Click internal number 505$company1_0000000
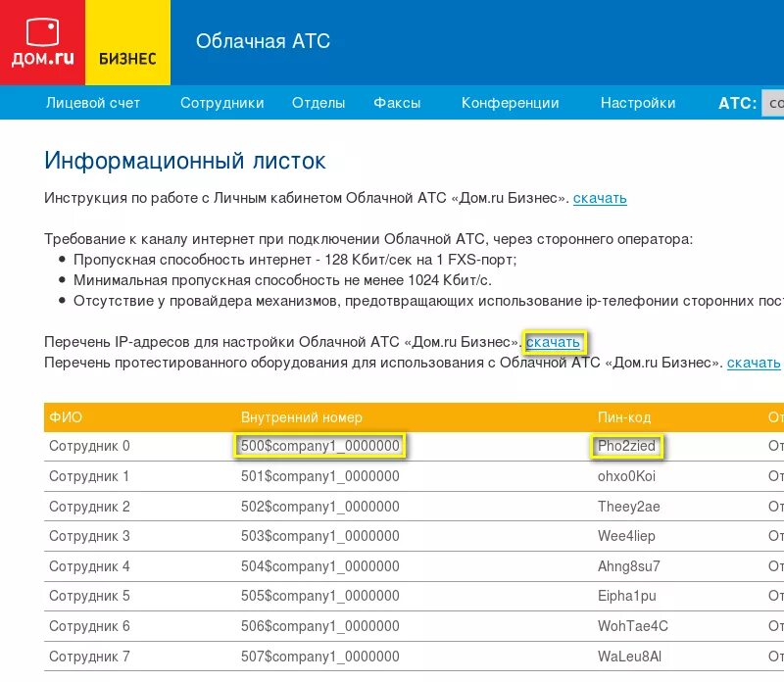Image resolution: width=784 pixels, height=682 pixels. pos(320,596)
